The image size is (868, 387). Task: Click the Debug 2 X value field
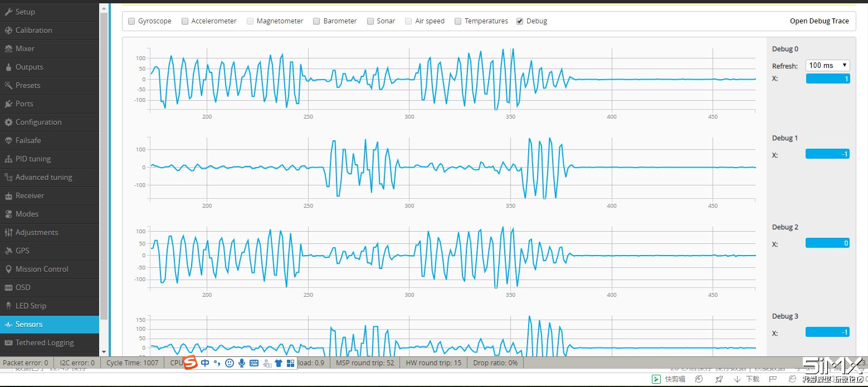tap(828, 243)
